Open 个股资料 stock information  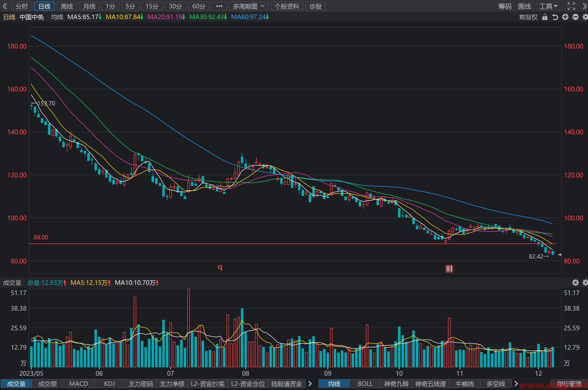pyautogui.click(x=287, y=6)
